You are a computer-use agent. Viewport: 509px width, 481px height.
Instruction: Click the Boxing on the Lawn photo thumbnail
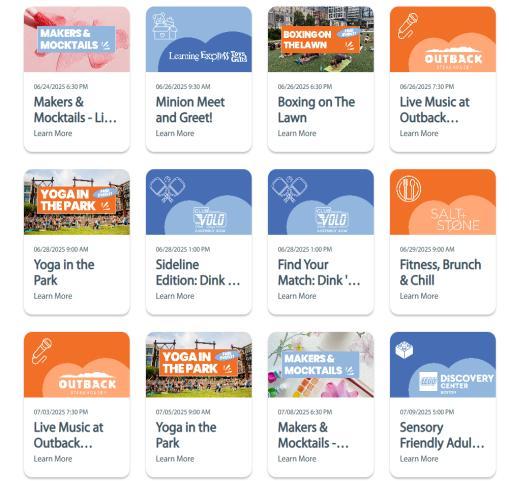point(321,39)
